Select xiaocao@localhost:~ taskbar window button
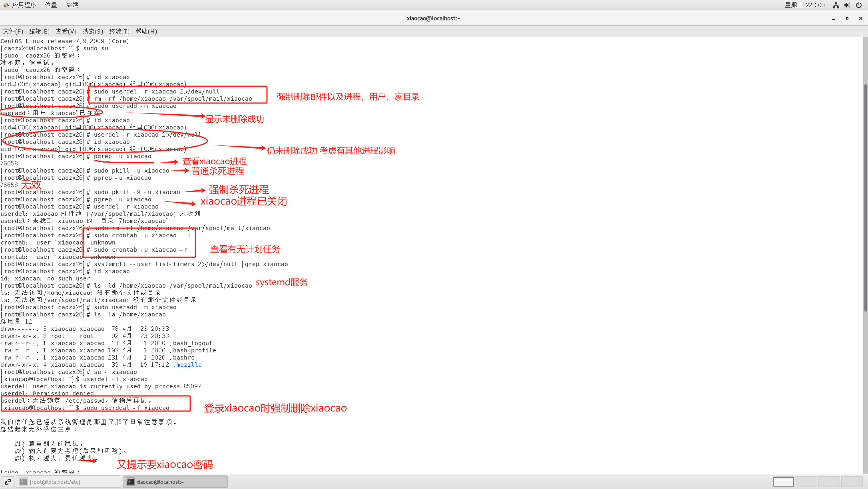Viewport: 868px width, 489px height. click(175, 482)
